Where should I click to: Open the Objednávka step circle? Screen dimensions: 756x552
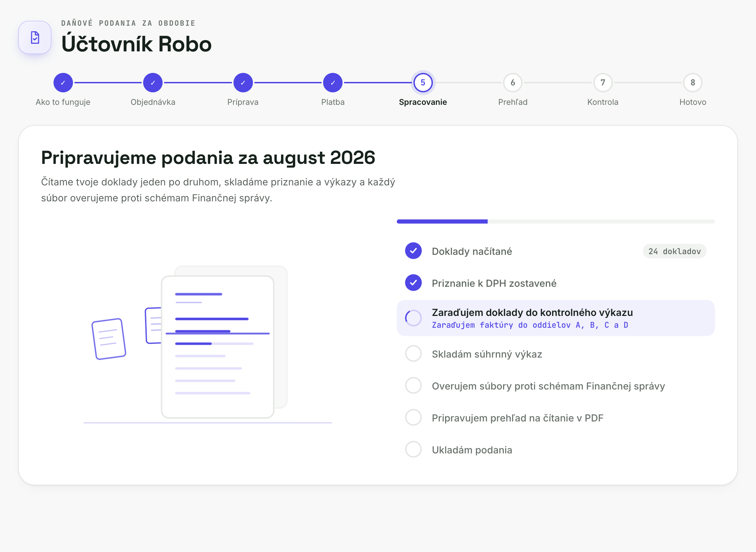(153, 83)
